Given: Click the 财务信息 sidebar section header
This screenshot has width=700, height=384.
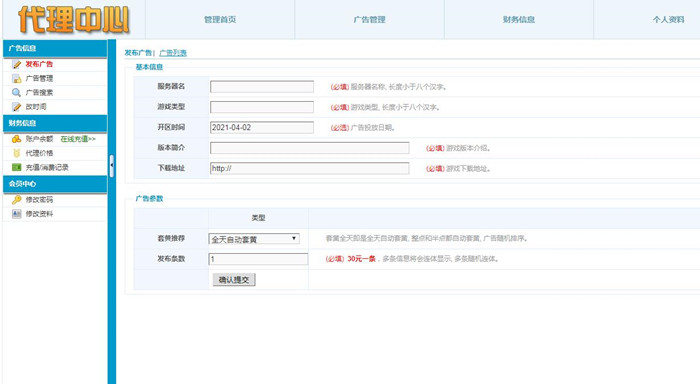Looking at the screenshot, I should point(55,123).
